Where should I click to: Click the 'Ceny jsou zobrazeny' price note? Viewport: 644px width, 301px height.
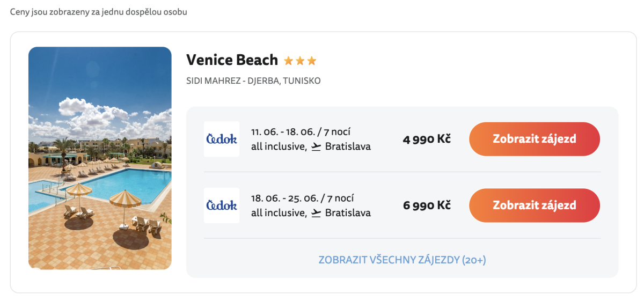[99, 12]
